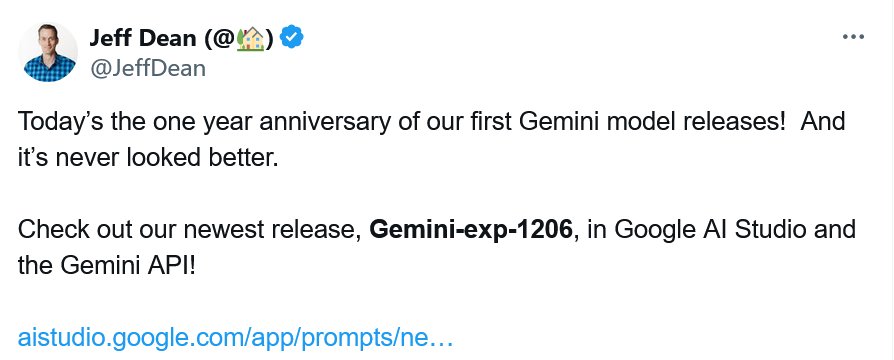The height and width of the screenshot is (360, 894).
Task: Click the blue verified checkmark badge
Action: click(x=291, y=37)
